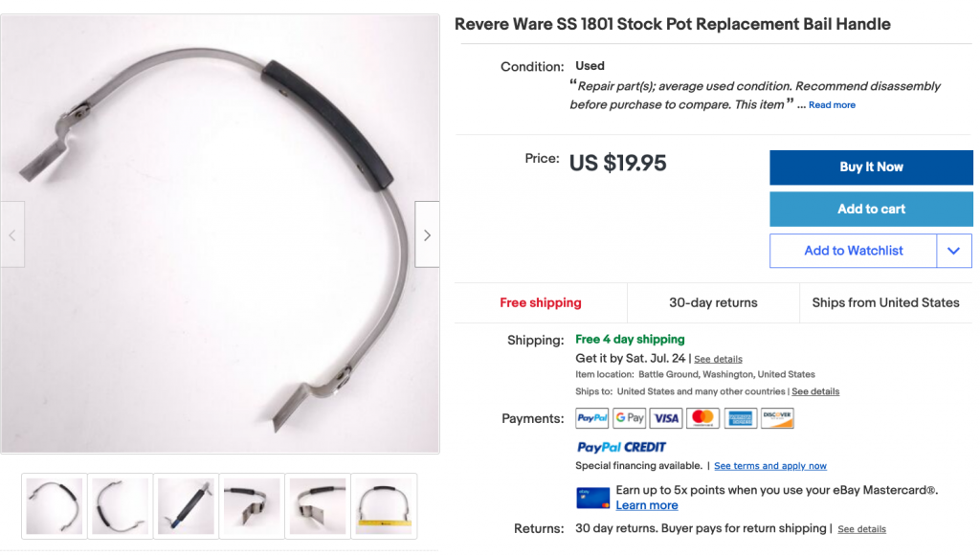Click the PayPal payment icon

pos(591,418)
